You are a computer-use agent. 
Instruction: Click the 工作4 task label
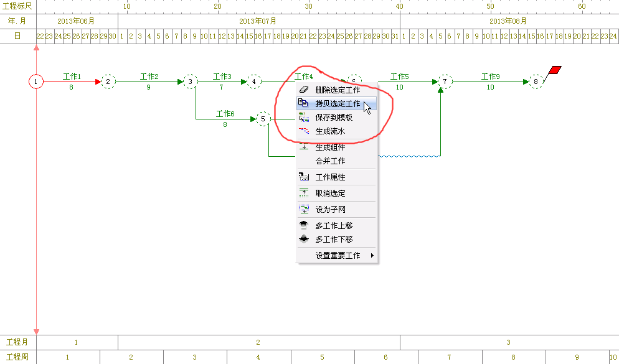(x=303, y=76)
